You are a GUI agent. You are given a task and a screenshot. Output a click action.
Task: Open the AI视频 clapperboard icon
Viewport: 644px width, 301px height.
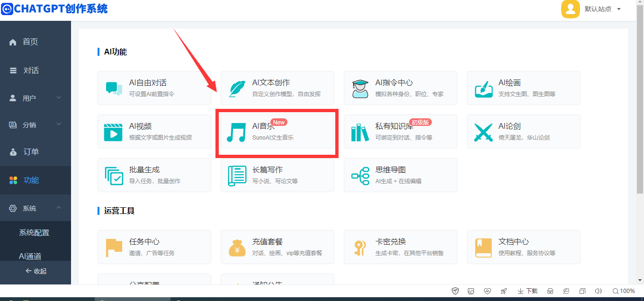tap(113, 132)
